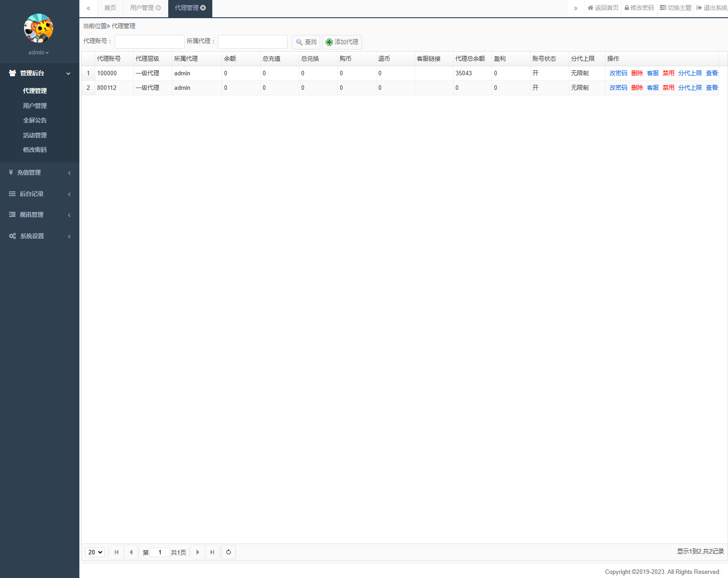Click the page number input field
This screenshot has width=728, height=578.
tap(160, 552)
